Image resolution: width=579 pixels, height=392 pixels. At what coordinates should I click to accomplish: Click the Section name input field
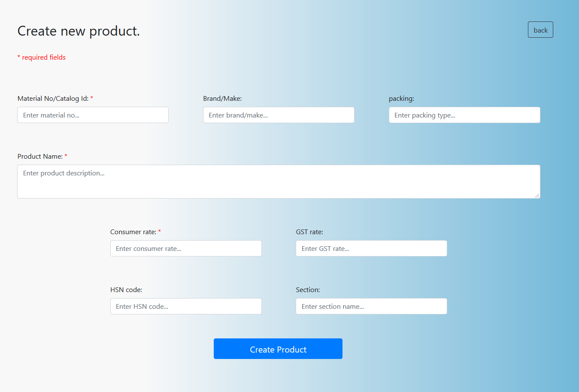coord(371,306)
